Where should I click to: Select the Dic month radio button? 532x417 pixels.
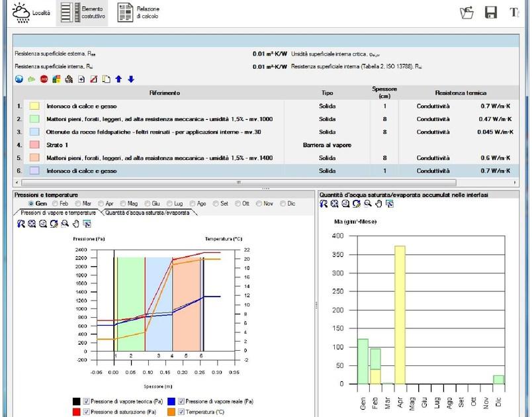coord(283,204)
